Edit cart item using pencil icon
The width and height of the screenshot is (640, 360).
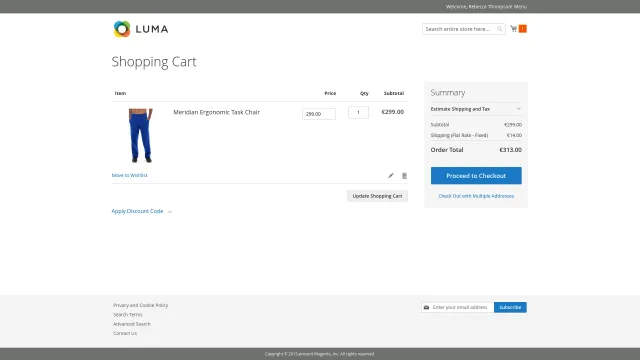(x=391, y=176)
